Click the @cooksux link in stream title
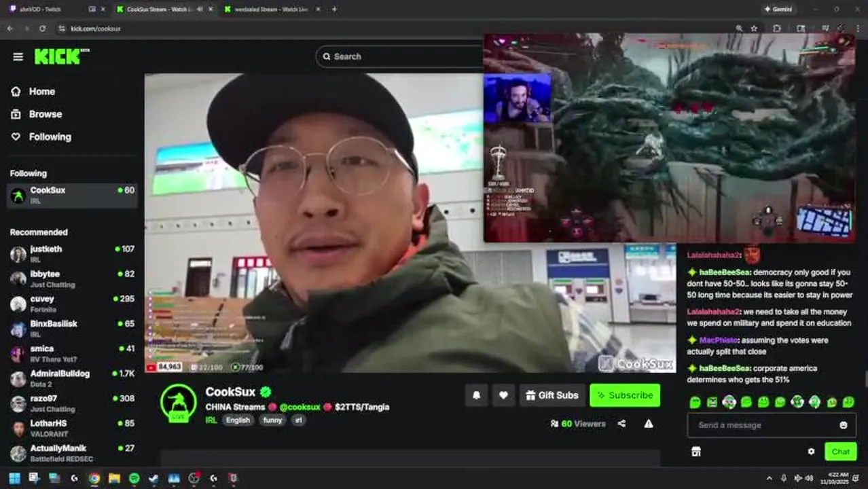868x489 pixels. tap(300, 407)
